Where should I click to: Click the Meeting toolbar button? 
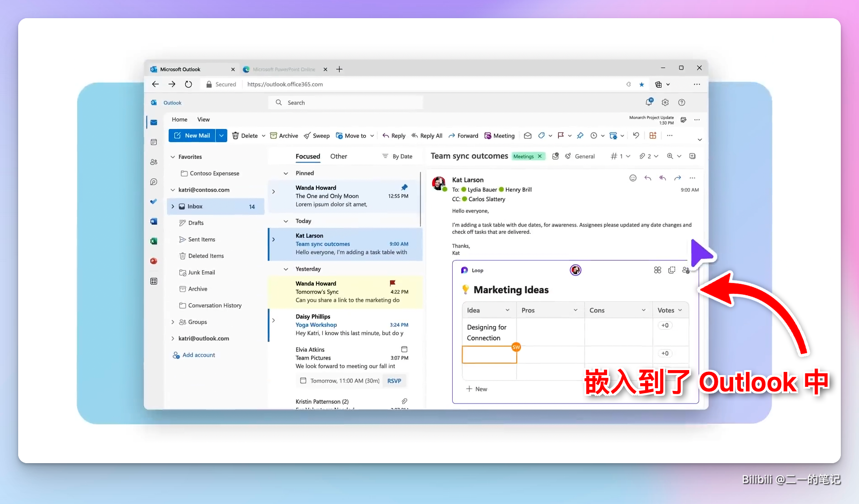(499, 136)
